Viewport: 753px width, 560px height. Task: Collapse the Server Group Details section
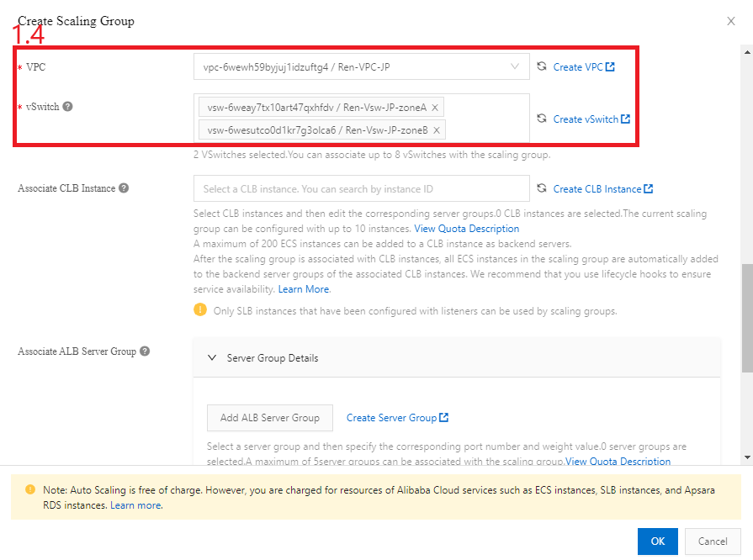pyautogui.click(x=213, y=357)
